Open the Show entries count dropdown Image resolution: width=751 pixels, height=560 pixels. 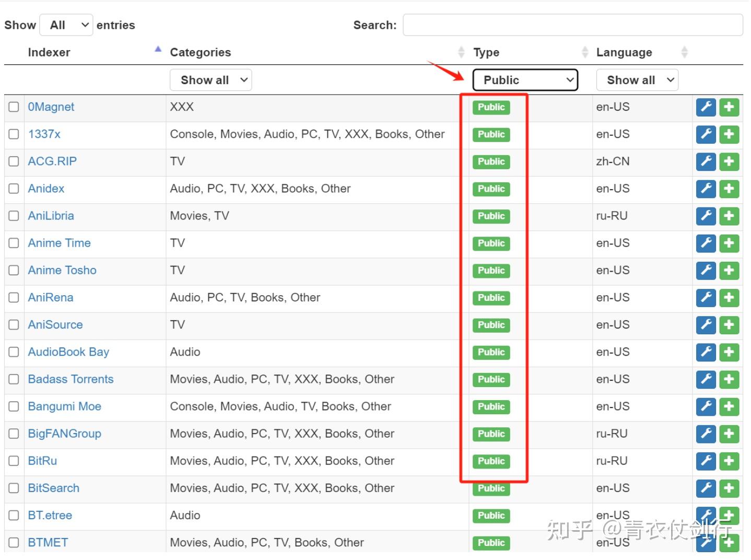point(66,25)
